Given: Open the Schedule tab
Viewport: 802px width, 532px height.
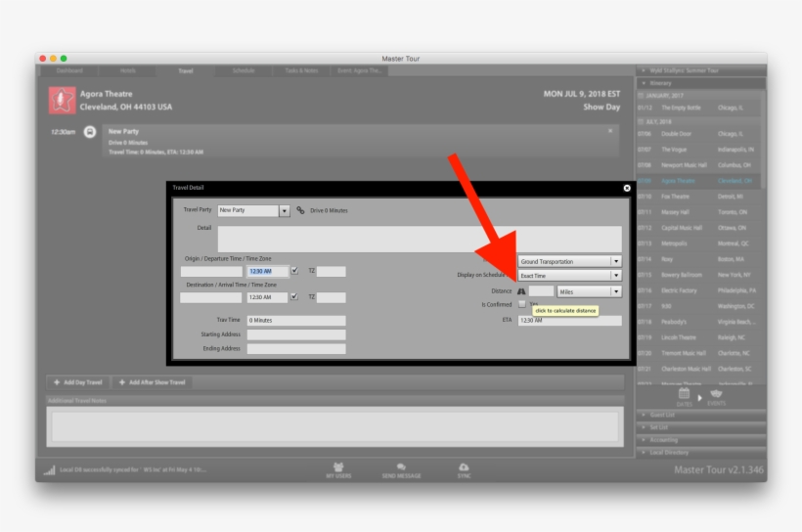Looking at the screenshot, I should point(244,70).
